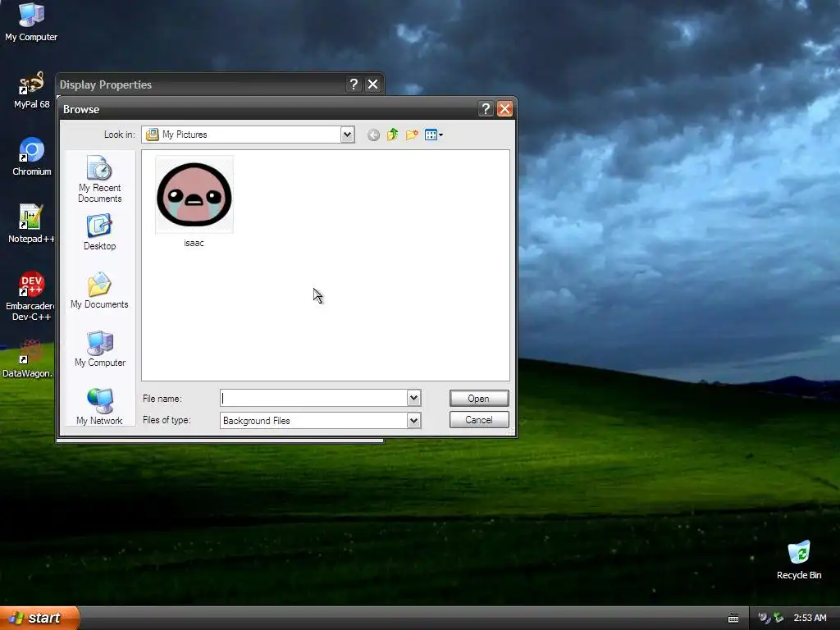Open My Recent Documents in places bar

(99, 179)
